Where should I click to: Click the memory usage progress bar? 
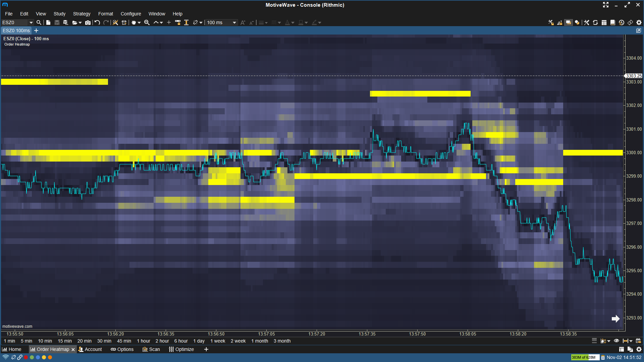point(585,357)
